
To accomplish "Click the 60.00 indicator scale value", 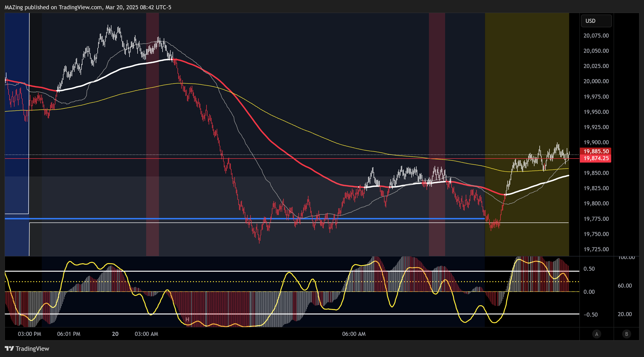I will 625,286.
